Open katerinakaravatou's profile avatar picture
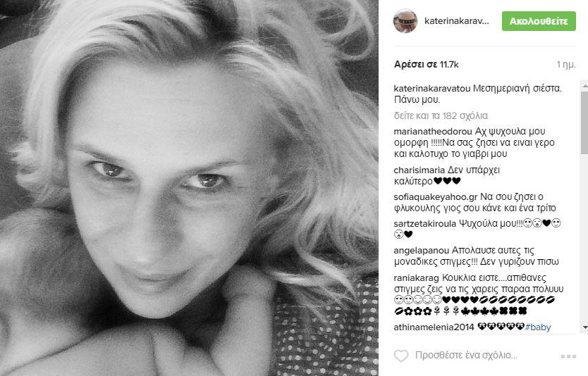The width and height of the screenshot is (588, 376). click(x=405, y=21)
